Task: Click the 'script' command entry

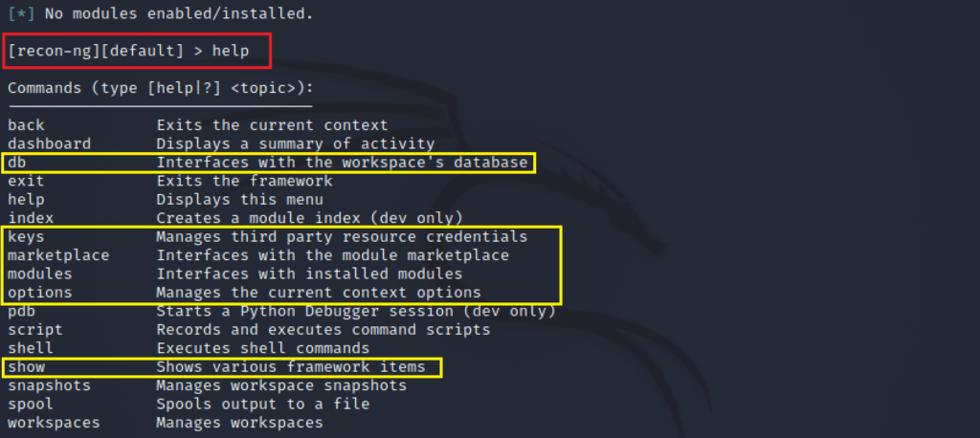Action: click(x=35, y=329)
